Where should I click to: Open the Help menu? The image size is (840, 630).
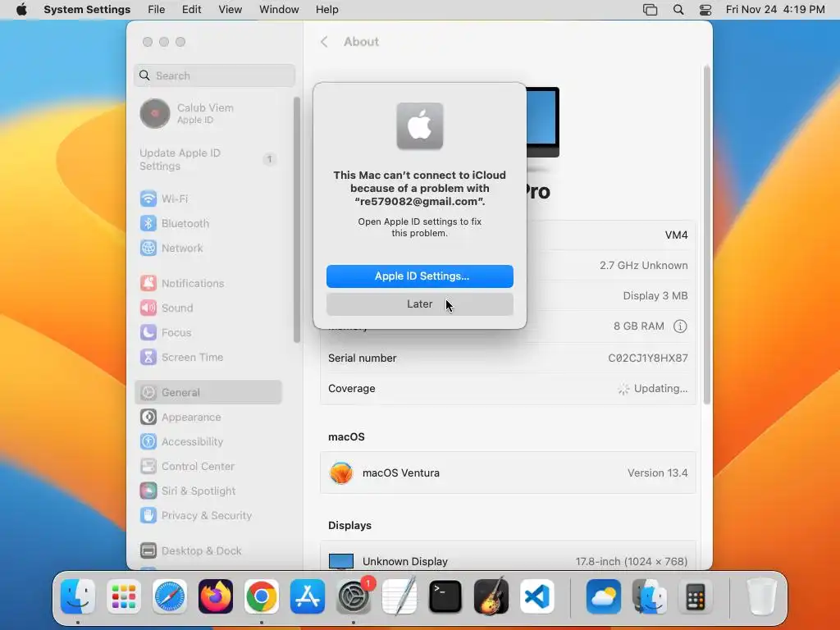pyautogui.click(x=326, y=10)
